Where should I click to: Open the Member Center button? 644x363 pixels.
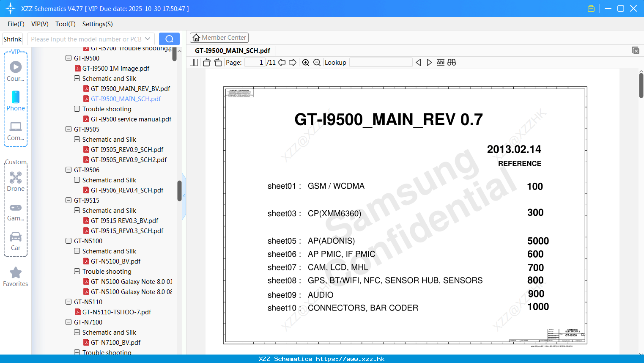click(x=219, y=38)
